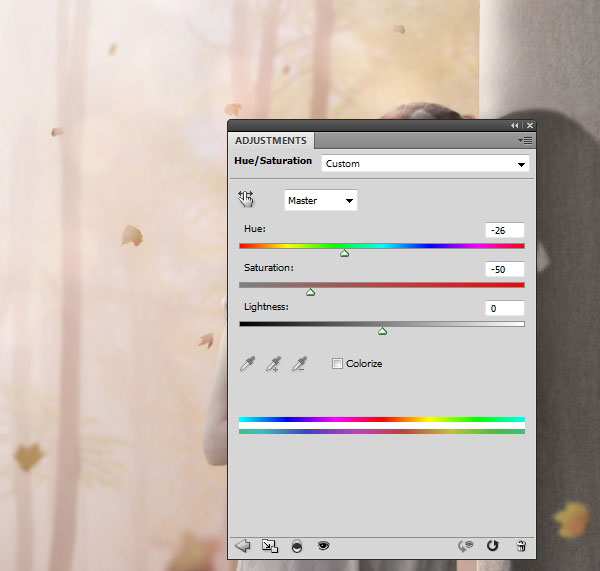Open the Master channel dropdown
The image size is (600, 571).
click(321, 200)
